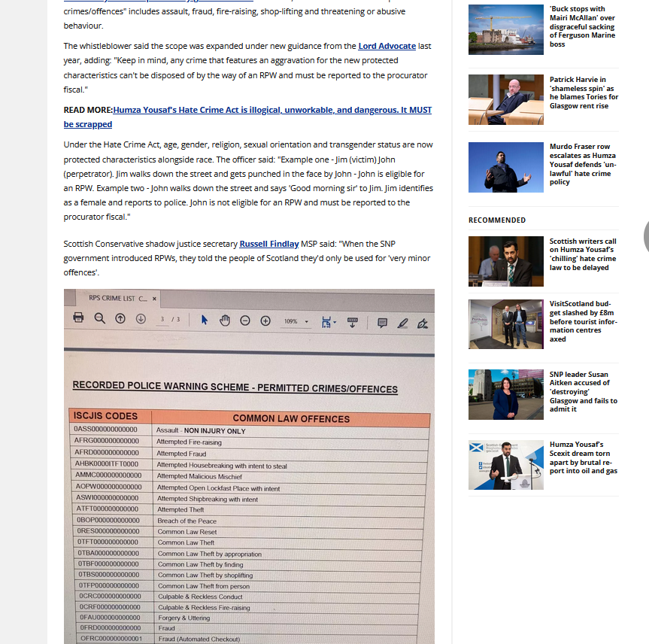Read the Patrick Harvie 'shameless spin' story
Screen dimensions: 649x644
click(584, 93)
